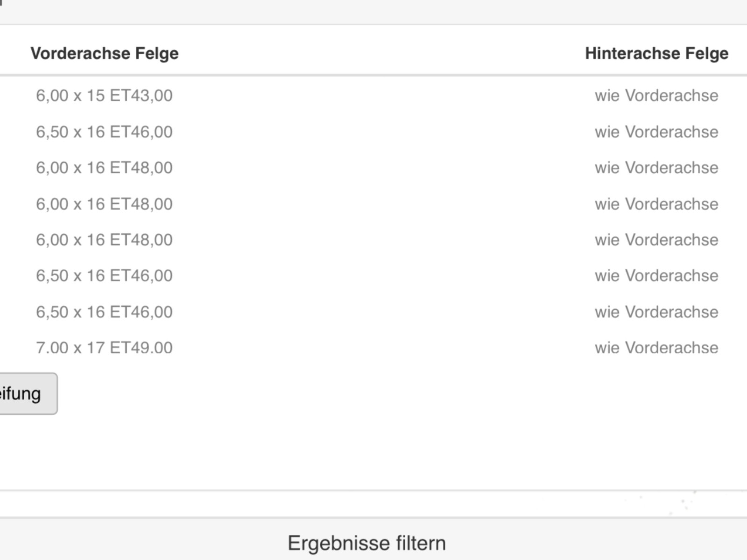This screenshot has height=560, width=747.
Task: Click 'wie Vorderachse' beside first 6,00 x 16 entry
Action: tap(656, 168)
